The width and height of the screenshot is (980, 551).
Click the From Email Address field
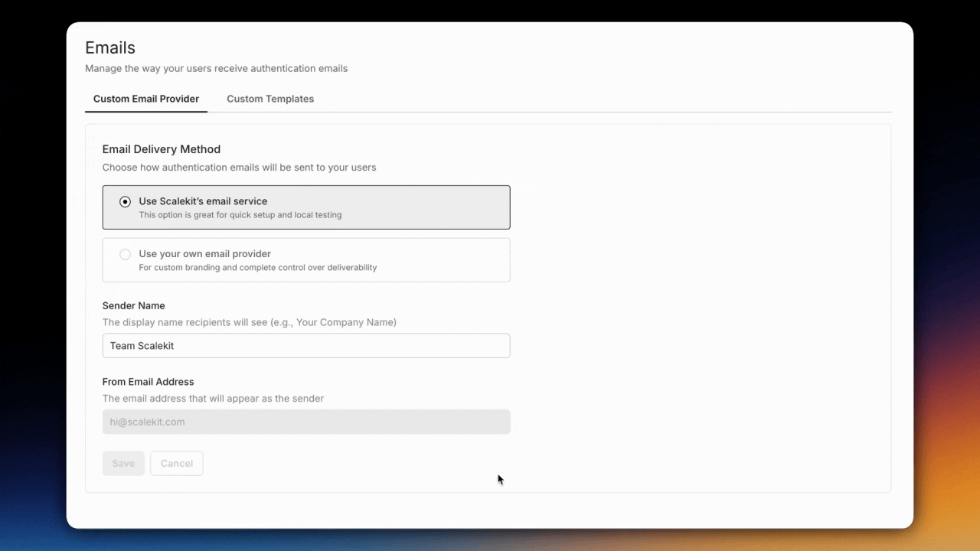306,422
